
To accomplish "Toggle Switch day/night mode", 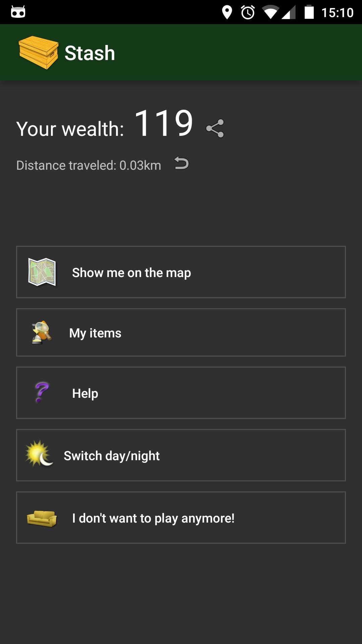I will (112, 456).
